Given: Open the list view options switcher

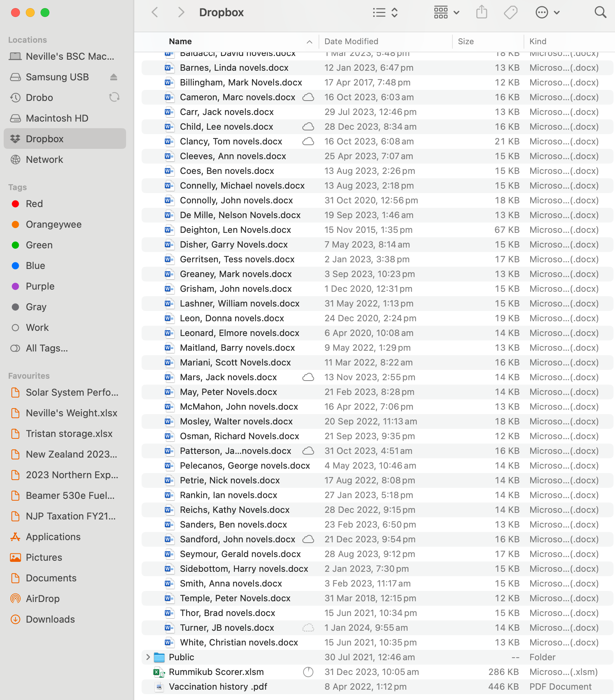Looking at the screenshot, I should (385, 13).
